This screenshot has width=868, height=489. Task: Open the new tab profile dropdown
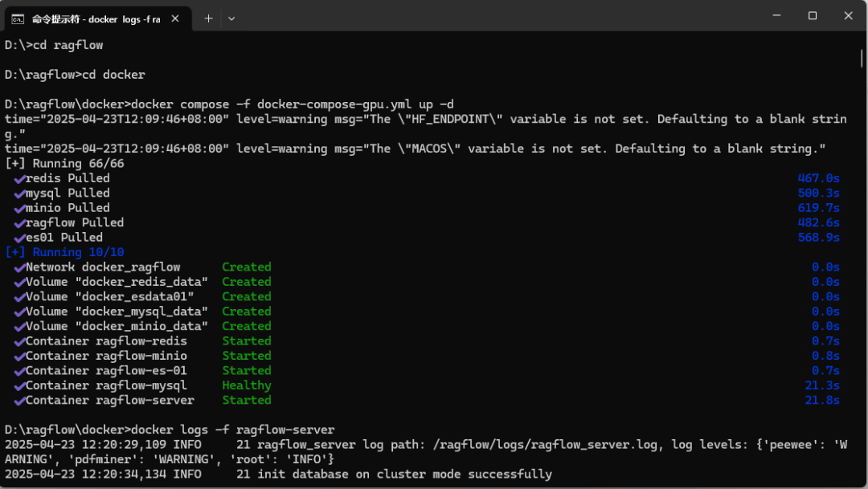click(x=231, y=18)
